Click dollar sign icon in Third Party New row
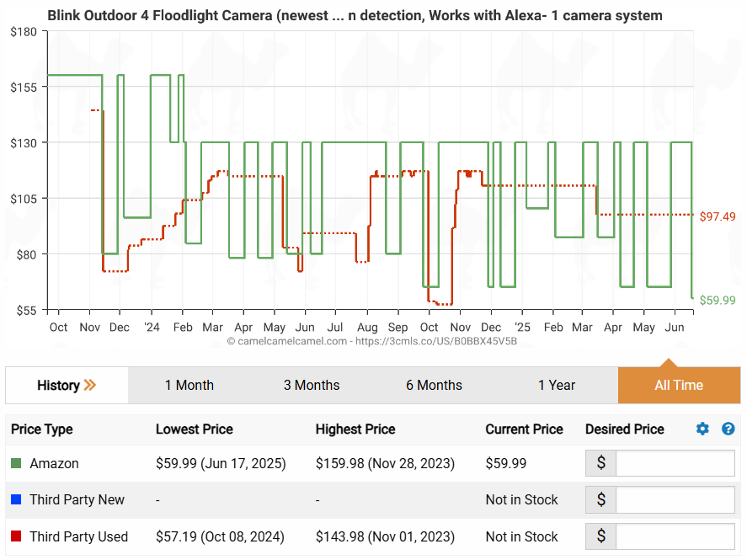Viewport: 747px width, 560px height. pyautogui.click(x=601, y=500)
